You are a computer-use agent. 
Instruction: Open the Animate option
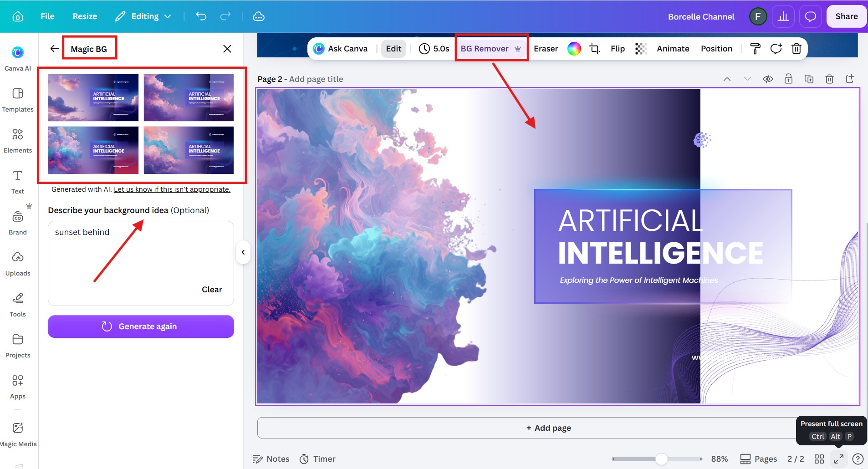pyautogui.click(x=673, y=49)
